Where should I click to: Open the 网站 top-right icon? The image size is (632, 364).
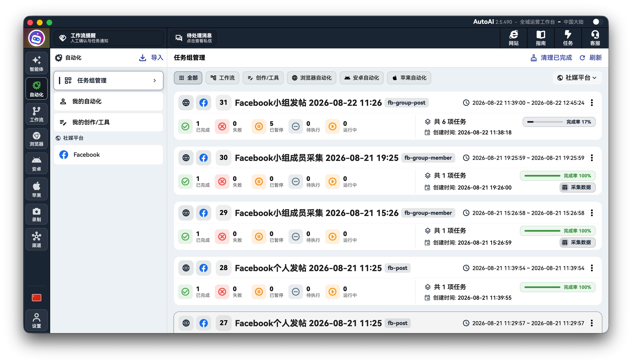click(x=514, y=38)
